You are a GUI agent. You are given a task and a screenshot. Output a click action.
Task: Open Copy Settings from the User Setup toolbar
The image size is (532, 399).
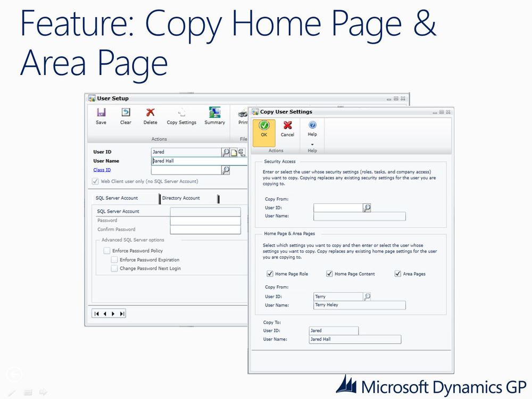coord(181,116)
